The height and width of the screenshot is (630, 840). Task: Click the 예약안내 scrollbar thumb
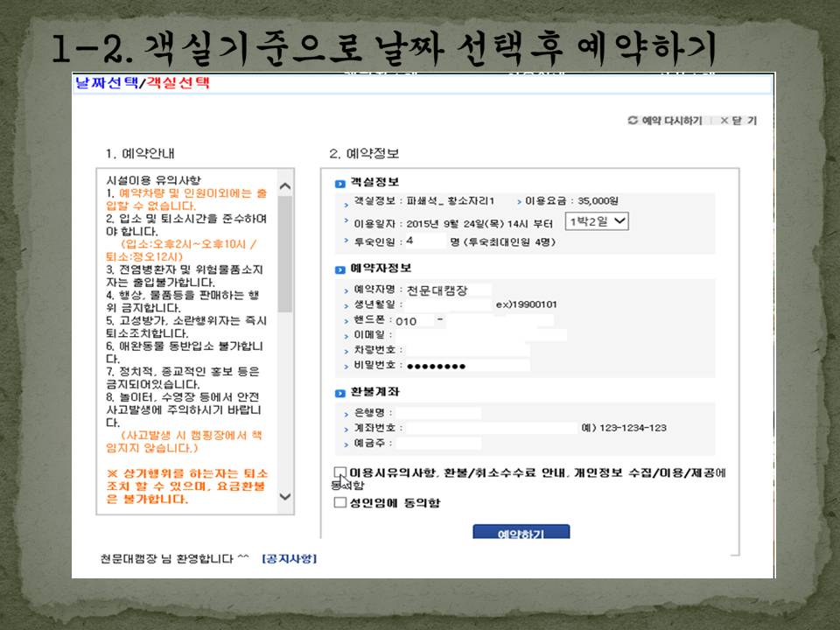click(285, 254)
